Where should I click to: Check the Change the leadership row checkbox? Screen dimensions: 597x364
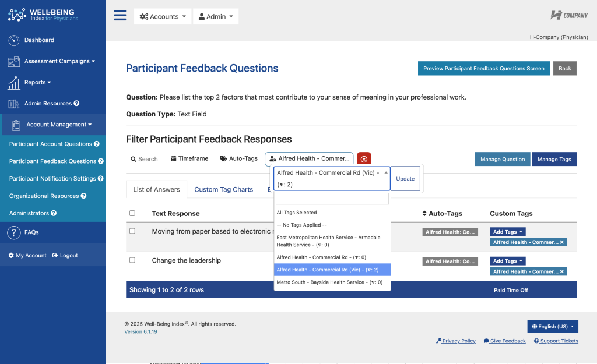[132, 260]
